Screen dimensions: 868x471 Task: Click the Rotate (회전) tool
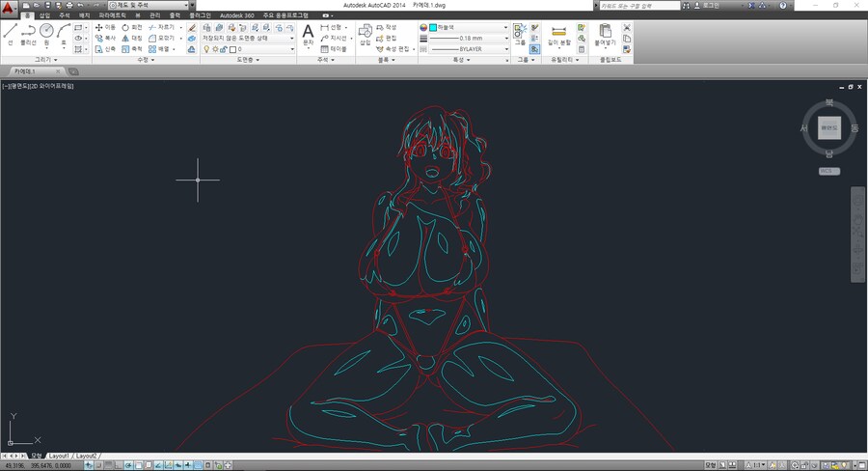[x=132, y=27]
